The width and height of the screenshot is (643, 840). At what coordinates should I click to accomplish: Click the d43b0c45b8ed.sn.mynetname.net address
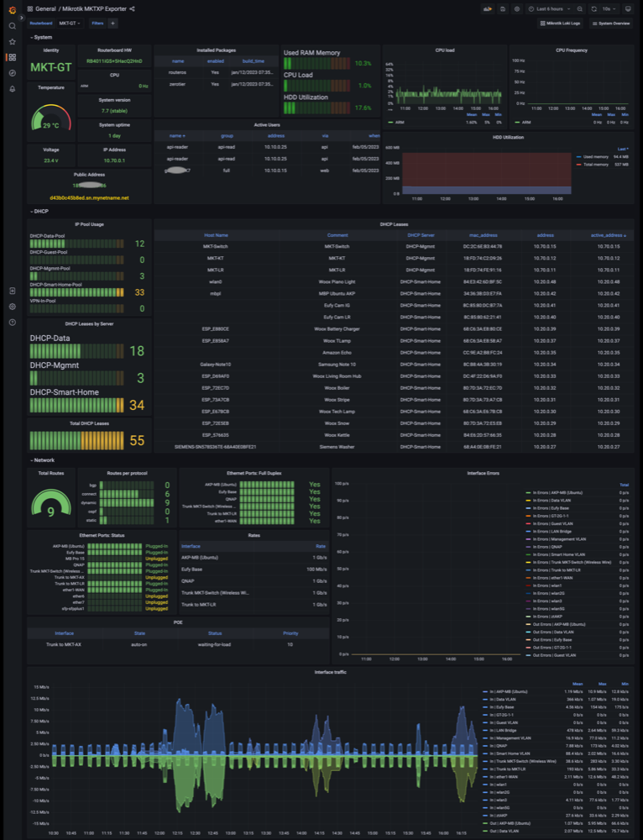pyautogui.click(x=90, y=198)
